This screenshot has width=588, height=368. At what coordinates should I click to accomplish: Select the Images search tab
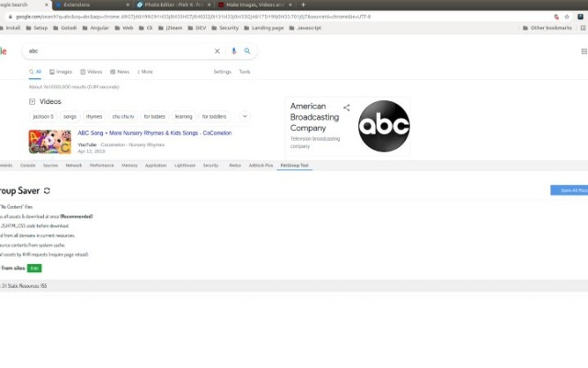pos(62,72)
